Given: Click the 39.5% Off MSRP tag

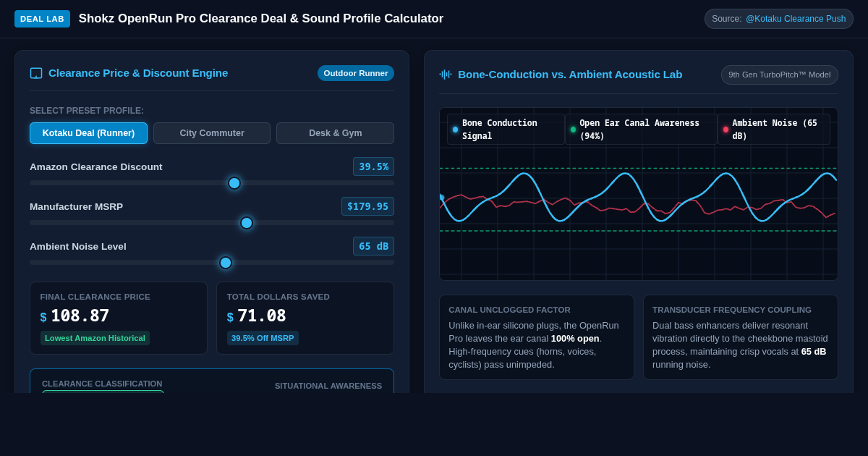Looking at the screenshot, I should point(263,338).
